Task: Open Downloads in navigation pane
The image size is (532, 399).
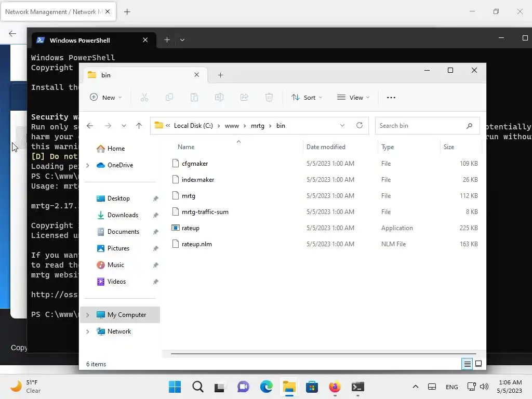Action: [123, 215]
